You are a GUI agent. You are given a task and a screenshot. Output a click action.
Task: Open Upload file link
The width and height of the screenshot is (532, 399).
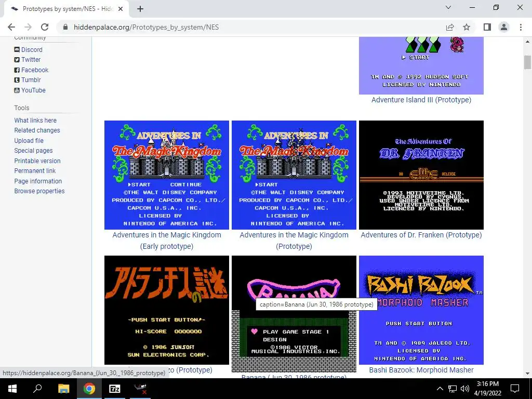[29, 140]
